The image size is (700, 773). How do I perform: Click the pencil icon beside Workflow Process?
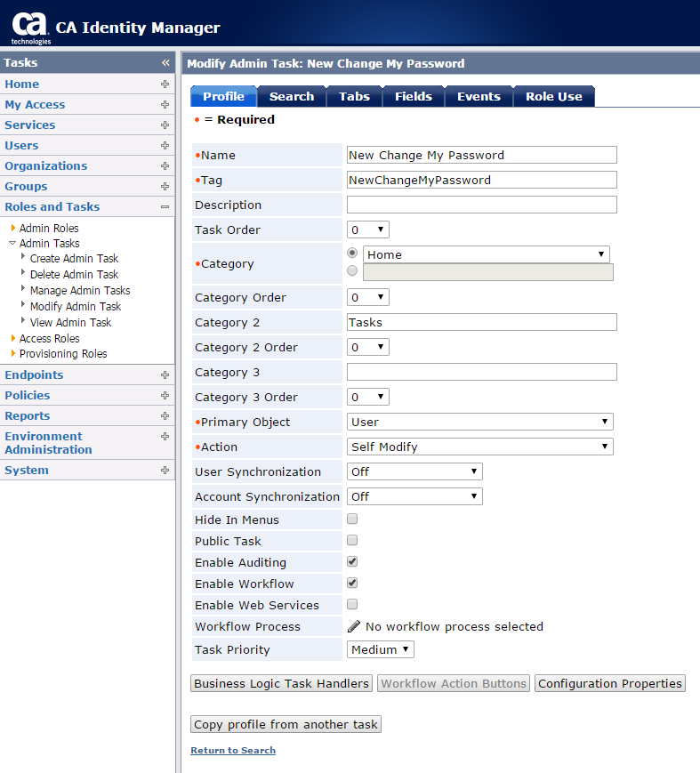pos(354,626)
